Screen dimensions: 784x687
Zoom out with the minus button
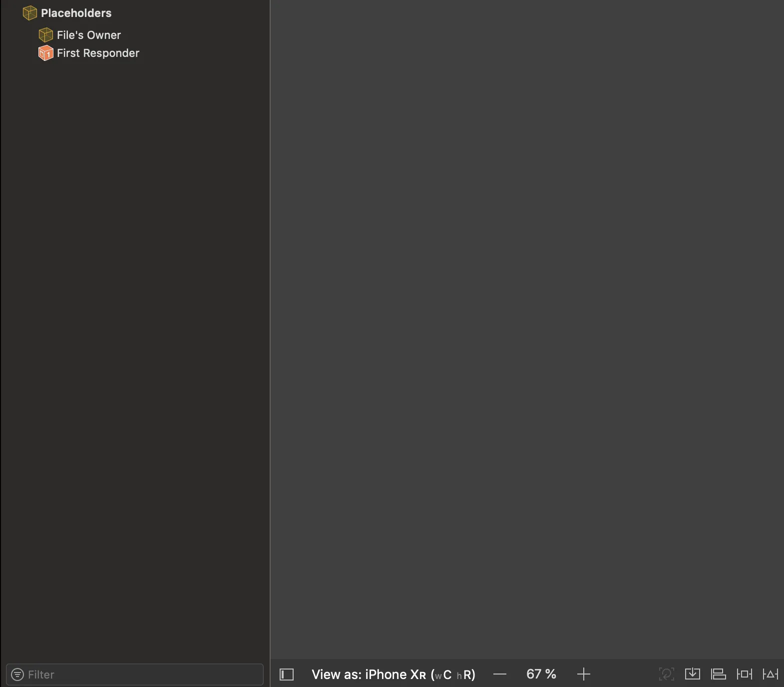coord(500,675)
